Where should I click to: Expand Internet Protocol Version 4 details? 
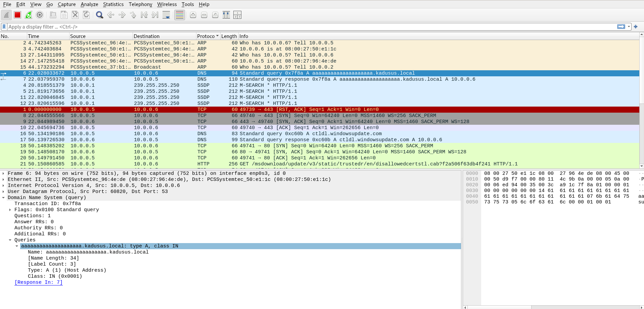pos(3,186)
